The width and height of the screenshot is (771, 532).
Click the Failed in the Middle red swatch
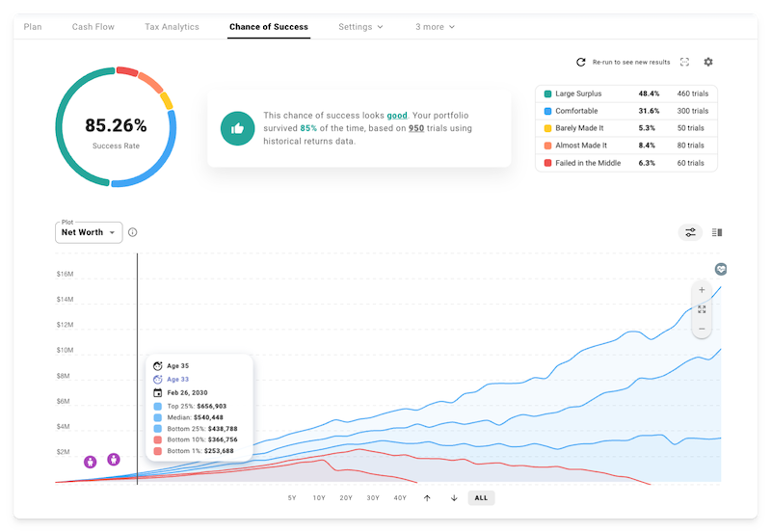547,163
